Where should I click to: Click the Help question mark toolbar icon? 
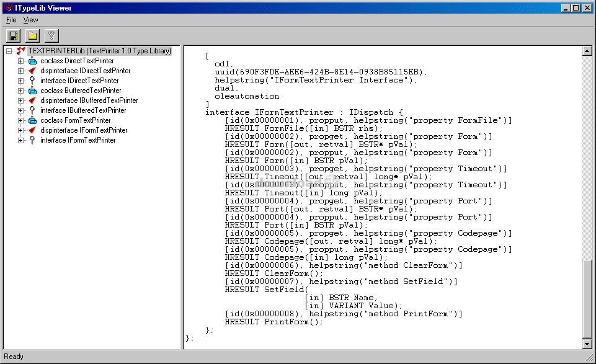(51, 36)
